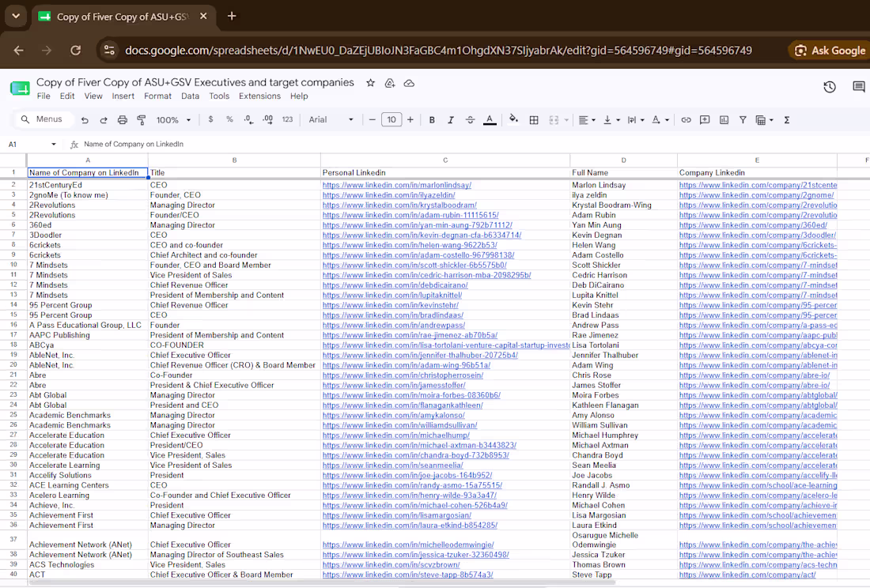The width and height of the screenshot is (870, 588).
Task: Click the Menus search box
Action: point(43,119)
